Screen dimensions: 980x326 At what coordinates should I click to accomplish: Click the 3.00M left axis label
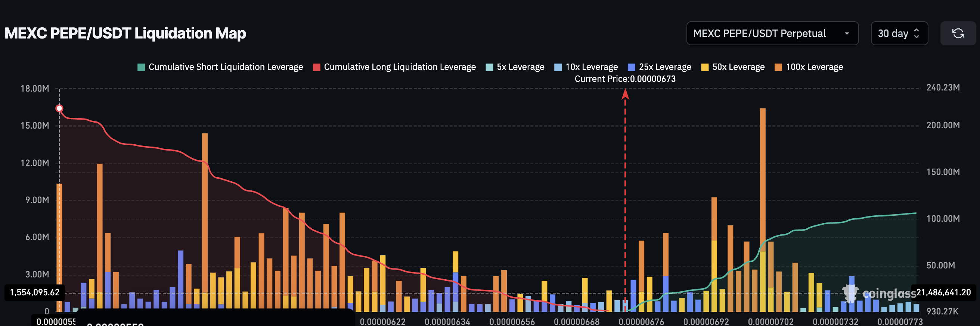(37, 274)
